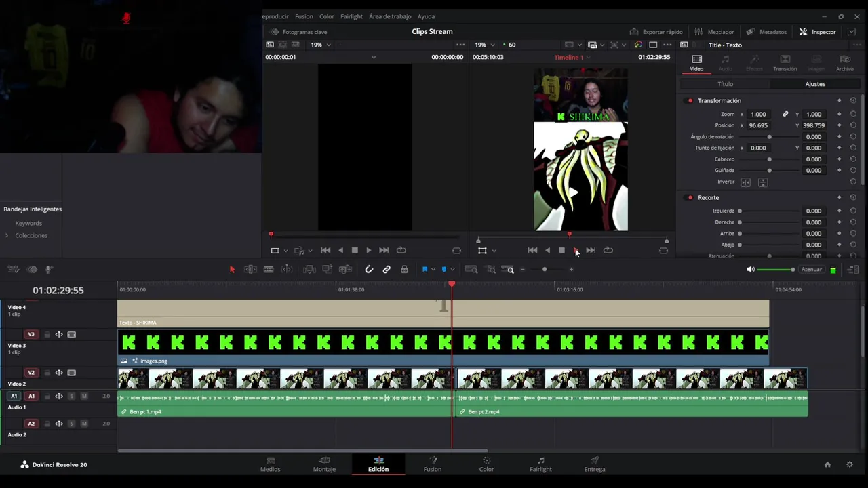Image resolution: width=868 pixels, height=488 pixels.
Task: Switch to the Video inspector tab
Action: 696,63
